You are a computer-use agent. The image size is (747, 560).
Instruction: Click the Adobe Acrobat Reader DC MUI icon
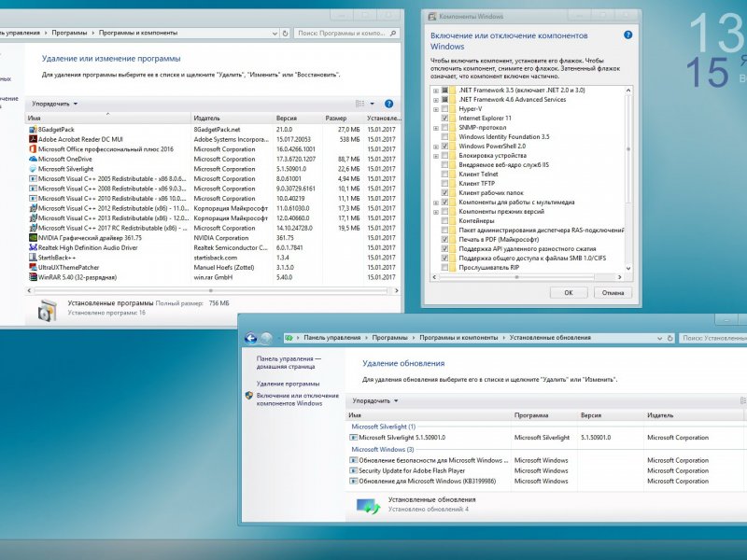33,139
